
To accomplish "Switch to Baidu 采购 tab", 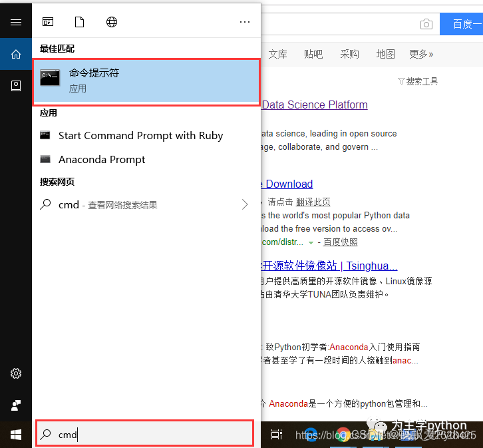I will pos(349,54).
